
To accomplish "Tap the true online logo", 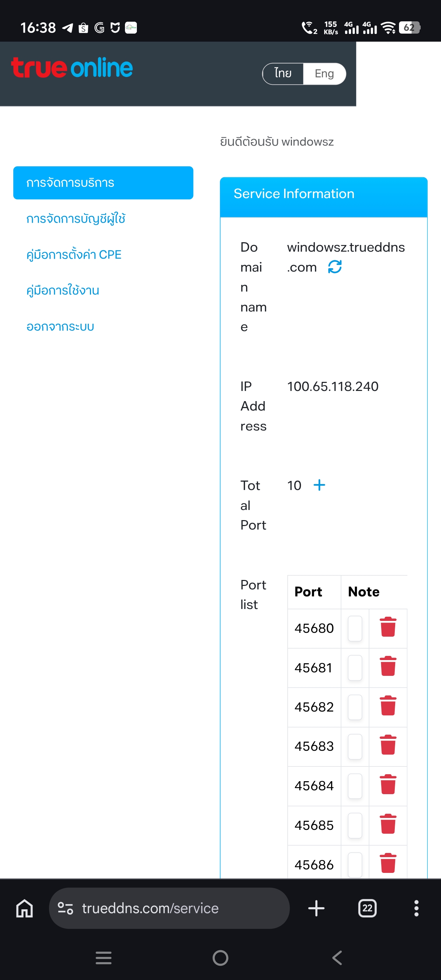I will [x=72, y=68].
